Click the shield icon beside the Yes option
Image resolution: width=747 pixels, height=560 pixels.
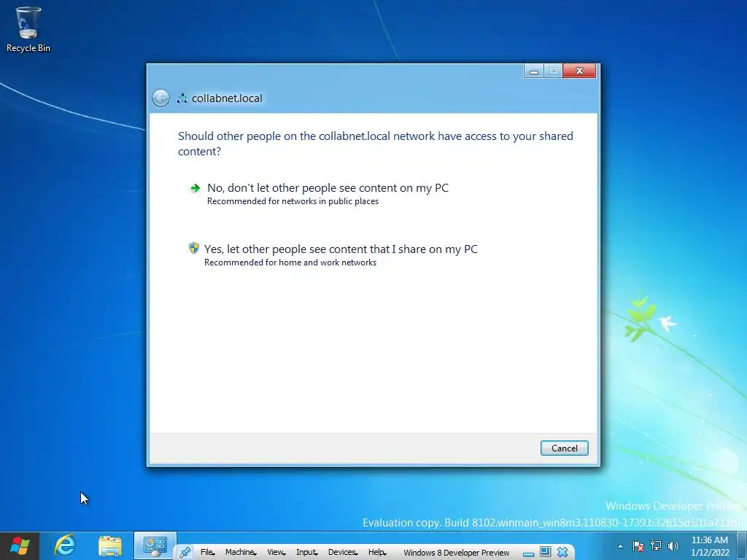pos(193,248)
